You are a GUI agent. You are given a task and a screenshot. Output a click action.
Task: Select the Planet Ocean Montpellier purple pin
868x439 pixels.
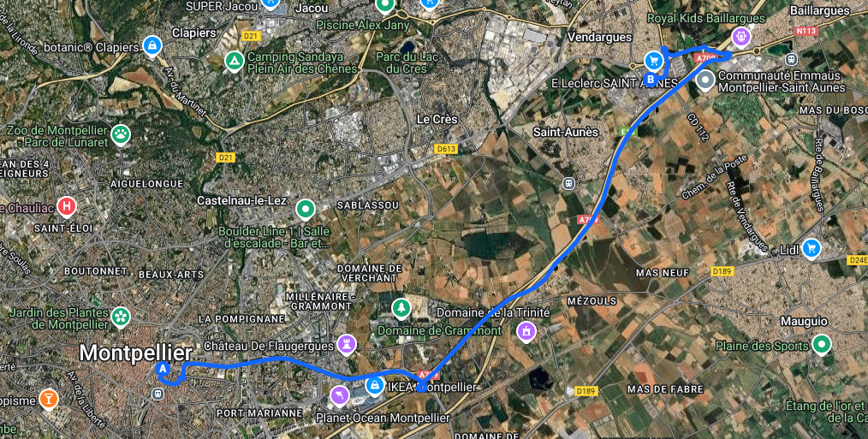coord(338,395)
